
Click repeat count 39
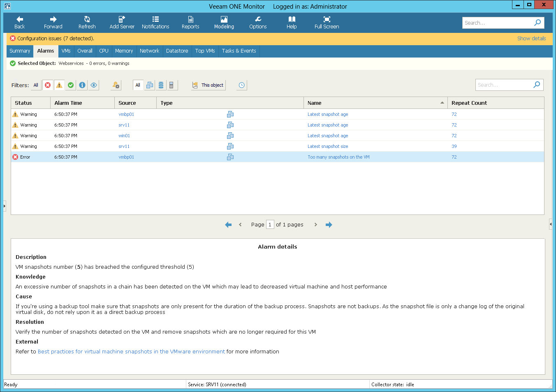(x=454, y=146)
